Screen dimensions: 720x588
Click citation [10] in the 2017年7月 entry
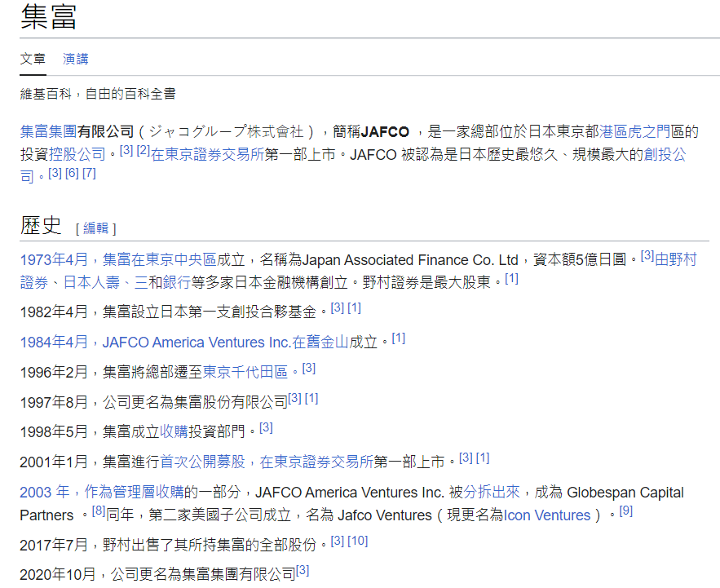358,541
